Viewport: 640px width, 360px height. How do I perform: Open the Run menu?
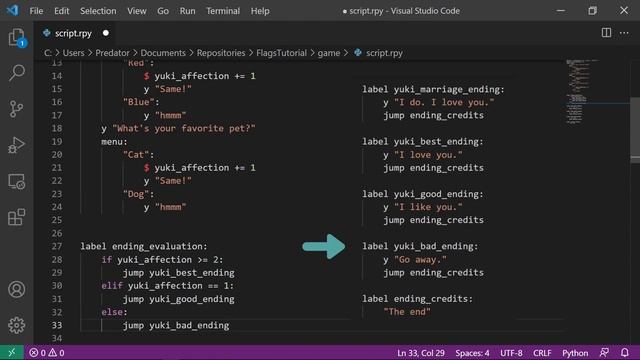[187, 11]
